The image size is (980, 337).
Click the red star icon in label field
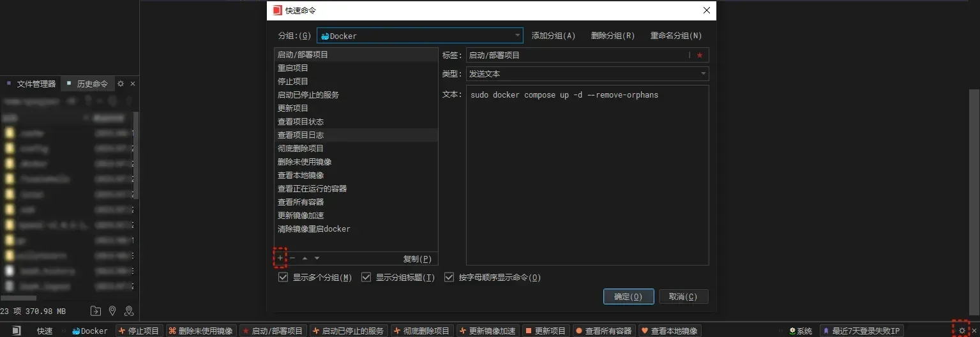tap(699, 56)
